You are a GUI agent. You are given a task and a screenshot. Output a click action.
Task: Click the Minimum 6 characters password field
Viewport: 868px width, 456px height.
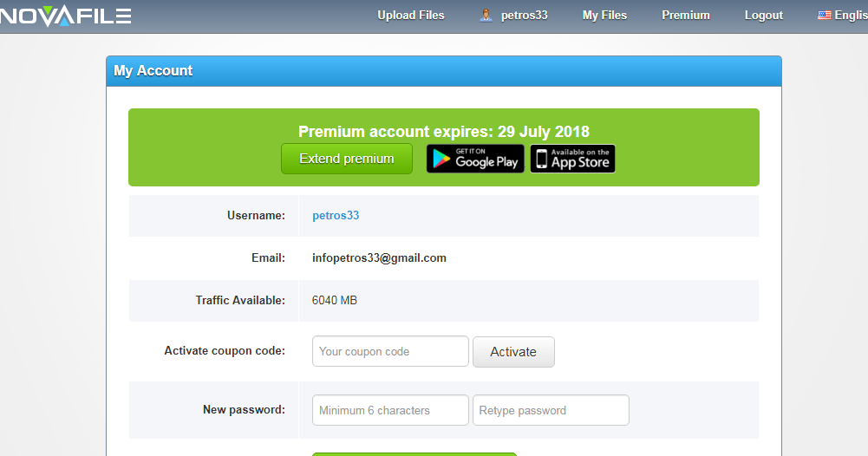pos(390,411)
